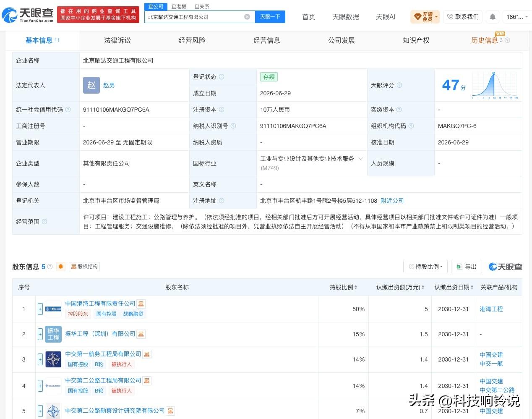Switch to 经营信息 tab

coord(267,40)
